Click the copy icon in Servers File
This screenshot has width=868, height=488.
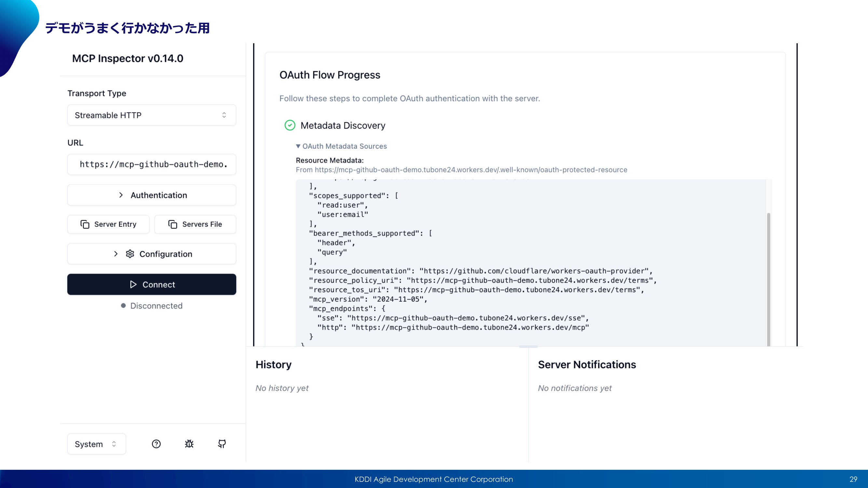(172, 224)
